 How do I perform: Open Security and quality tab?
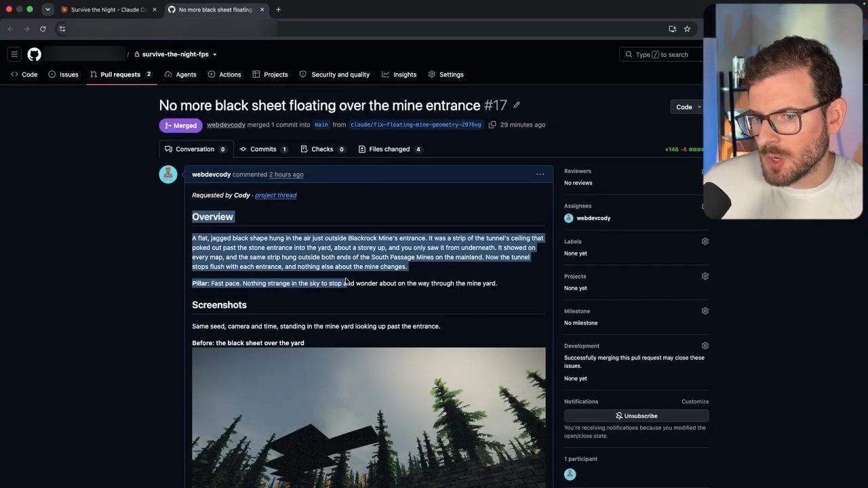click(334, 75)
